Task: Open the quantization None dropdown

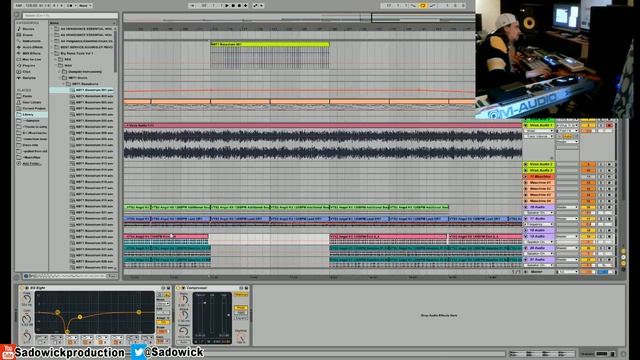Action: (85, 6)
